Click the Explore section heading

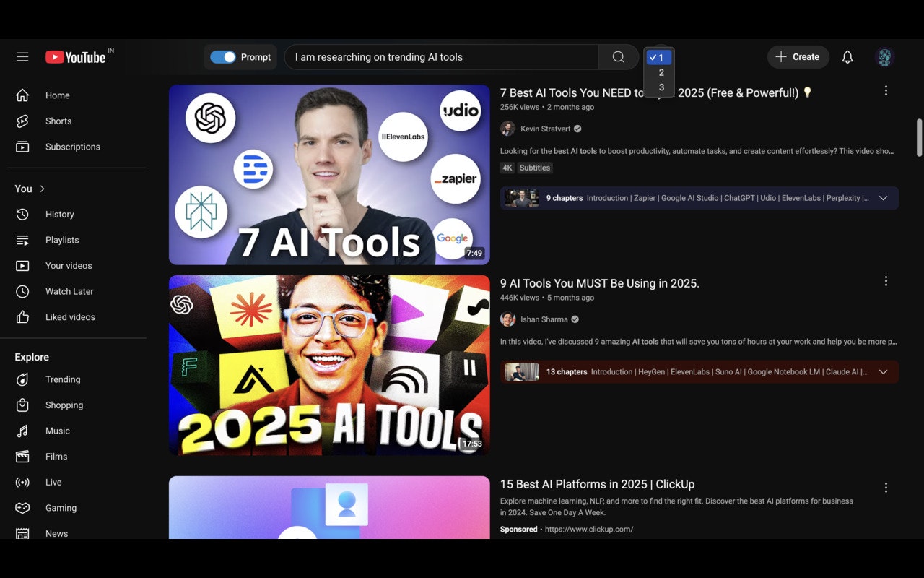(32, 357)
